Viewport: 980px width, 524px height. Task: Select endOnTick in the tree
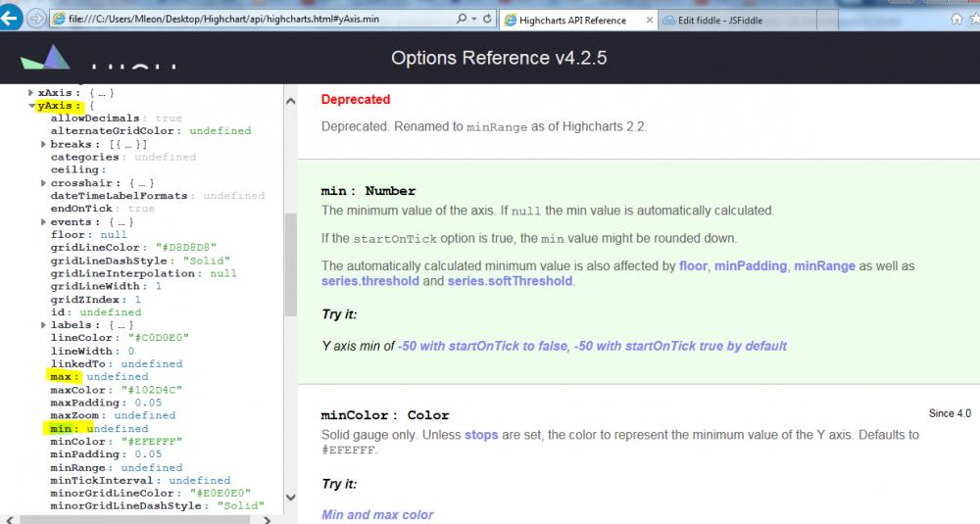pyautogui.click(x=81, y=209)
